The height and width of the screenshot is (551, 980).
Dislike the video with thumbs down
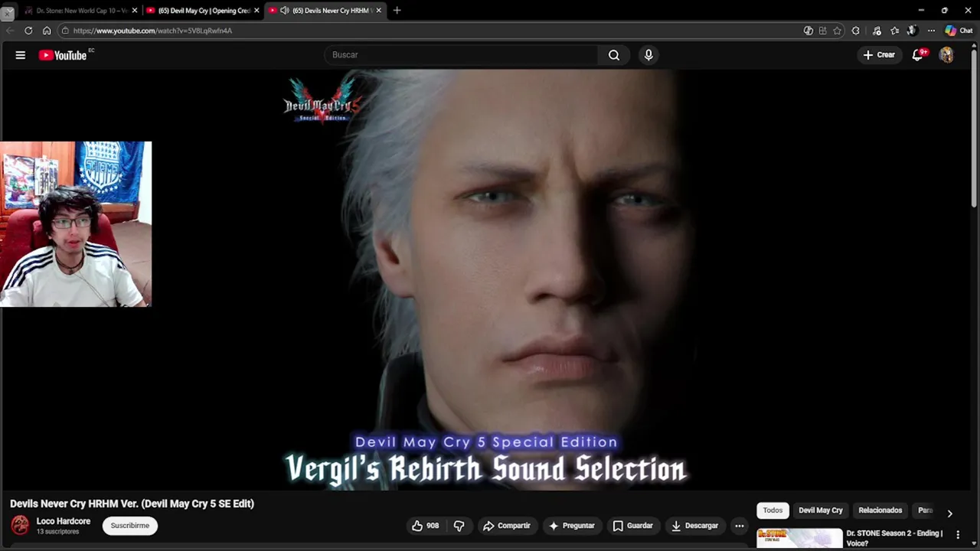point(459,526)
